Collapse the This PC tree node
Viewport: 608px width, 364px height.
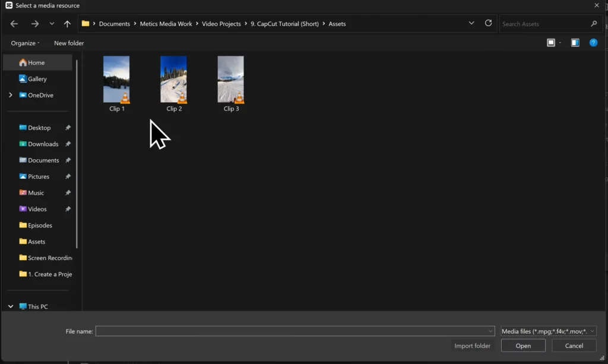point(11,306)
